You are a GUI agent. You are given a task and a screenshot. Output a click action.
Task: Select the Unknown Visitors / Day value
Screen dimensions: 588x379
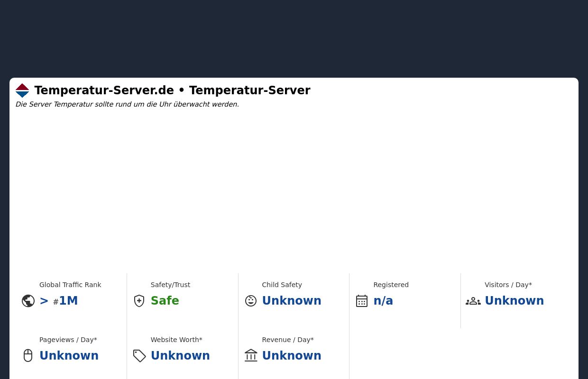[514, 301]
